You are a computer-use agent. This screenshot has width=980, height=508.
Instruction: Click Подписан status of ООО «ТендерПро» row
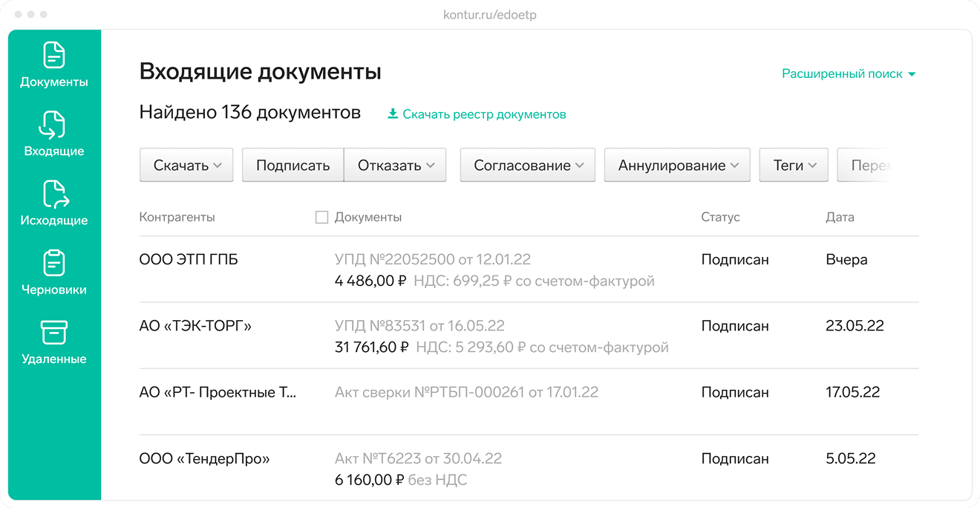tap(735, 458)
